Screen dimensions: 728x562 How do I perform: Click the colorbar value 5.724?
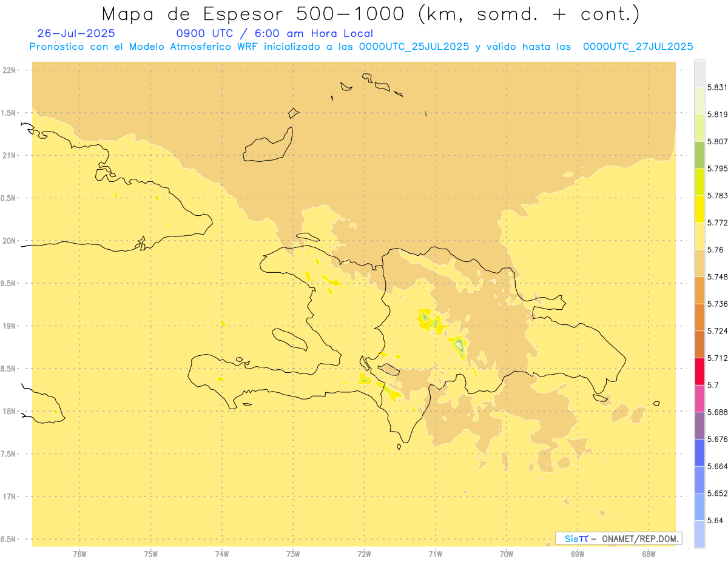(718, 331)
